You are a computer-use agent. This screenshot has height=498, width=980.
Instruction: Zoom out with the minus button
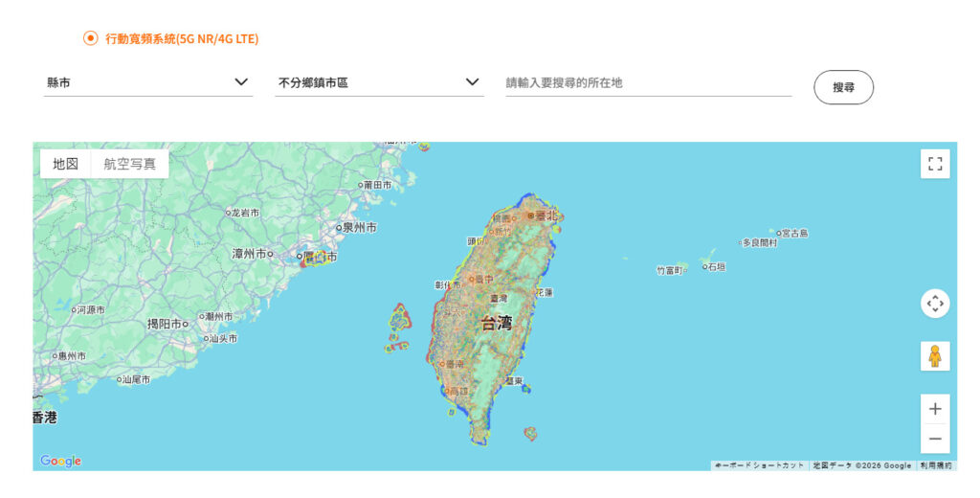coord(935,439)
